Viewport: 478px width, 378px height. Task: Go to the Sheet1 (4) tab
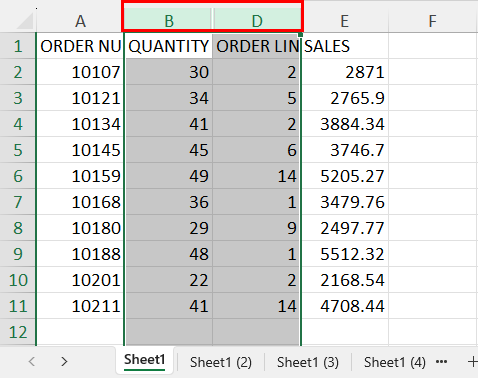pyautogui.click(x=395, y=362)
